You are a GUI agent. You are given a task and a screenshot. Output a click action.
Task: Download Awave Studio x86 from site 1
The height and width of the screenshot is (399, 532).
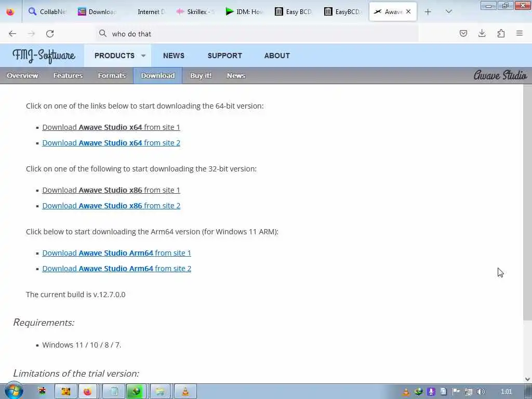[x=111, y=190]
